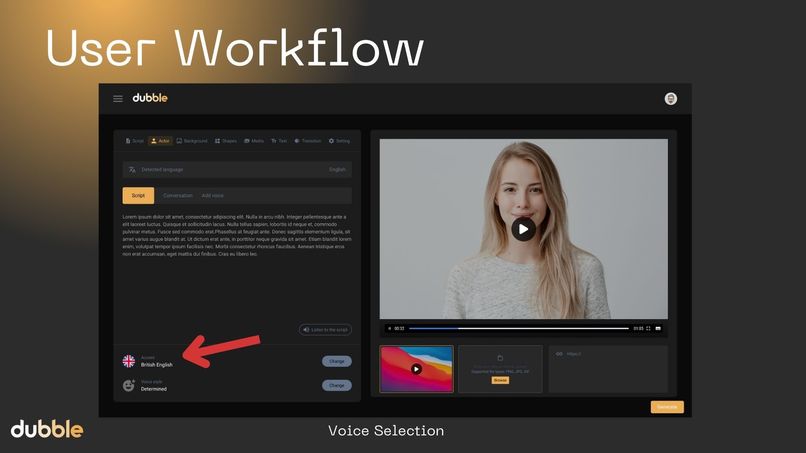The height and width of the screenshot is (453, 806).
Task: Select the Actor tab
Action: (x=160, y=141)
